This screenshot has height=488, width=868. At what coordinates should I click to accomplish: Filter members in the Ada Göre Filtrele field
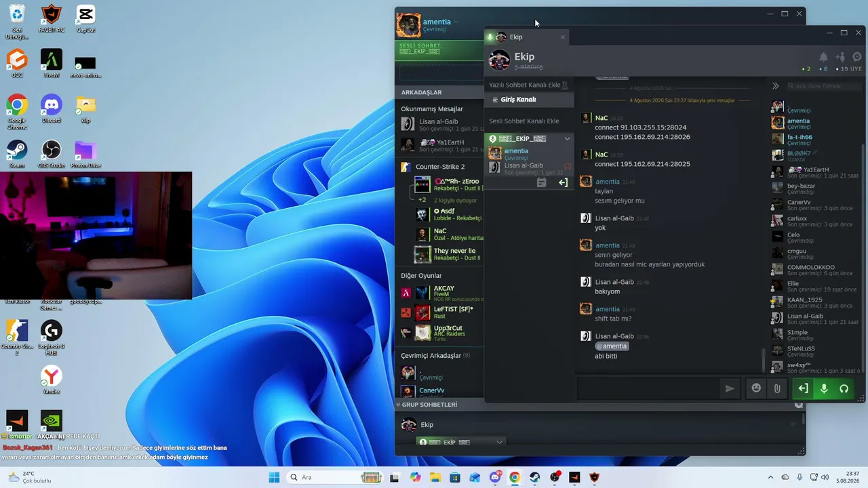[824, 86]
